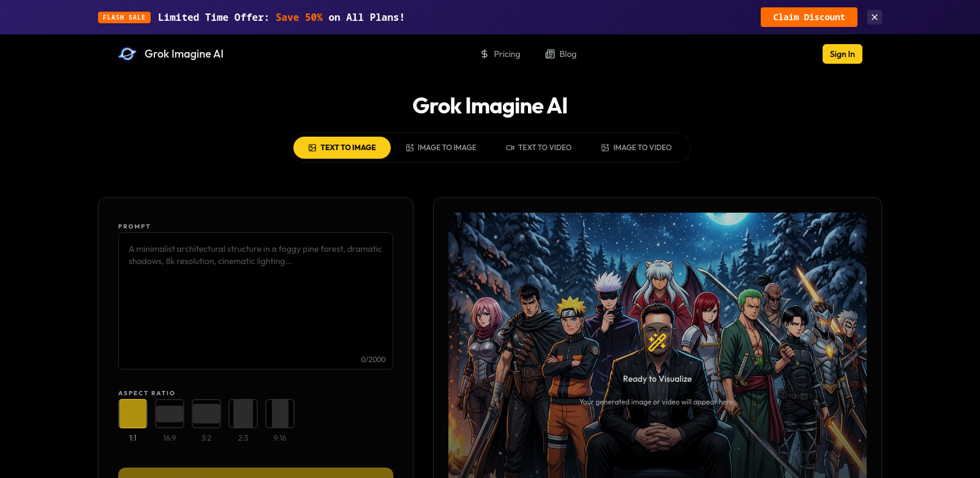This screenshot has width=980, height=478.
Task: Claim the 50% discount offer
Action: tap(809, 17)
